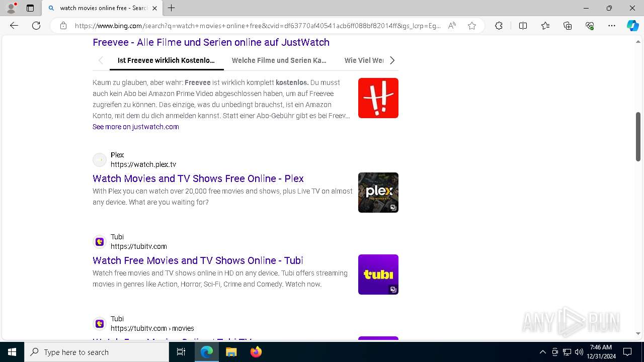Click See more on justwatch.com
The image size is (644, 362).
(x=136, y=127)
